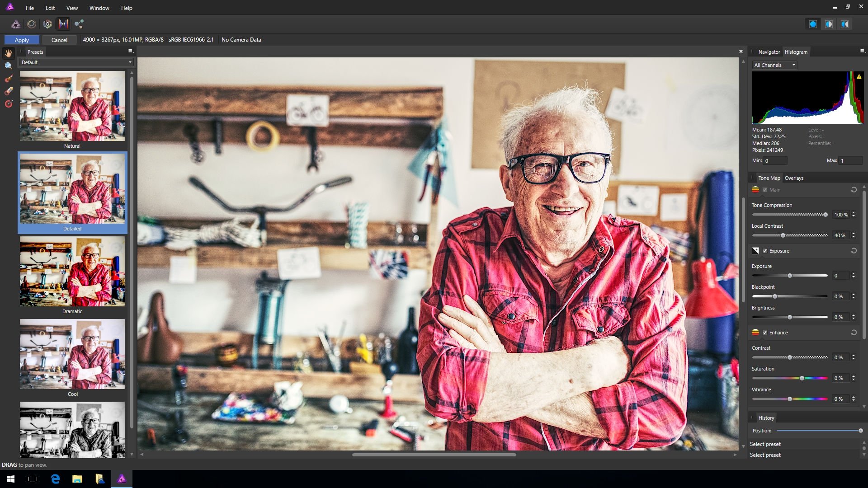Disable the Exposure checkbox
This screenshot has height=488, width=868.
[764, 251]
